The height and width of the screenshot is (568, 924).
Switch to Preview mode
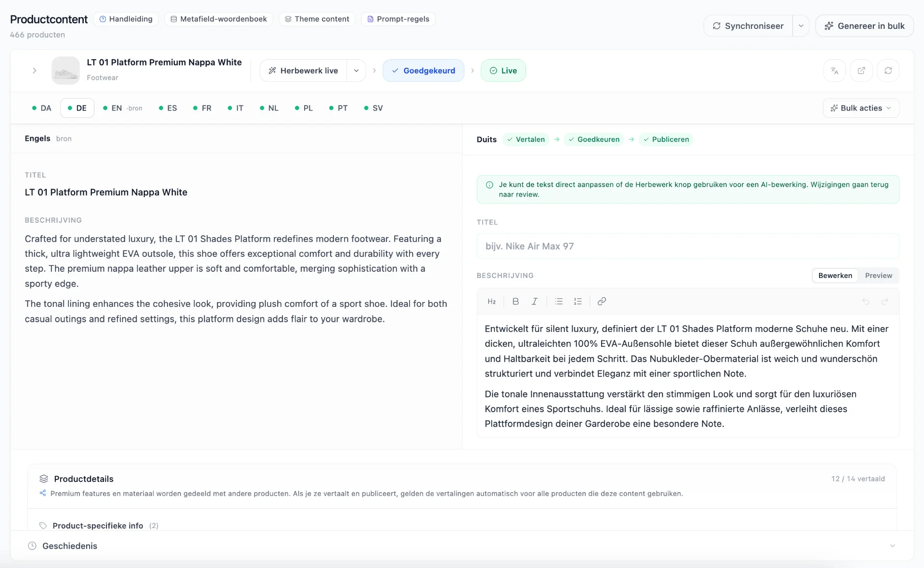tap(878, 276)
